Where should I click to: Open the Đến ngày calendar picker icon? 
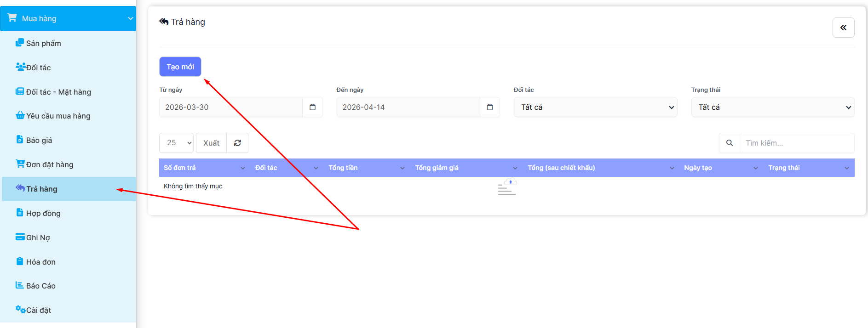pyautogui.click(x=489, y=107)
